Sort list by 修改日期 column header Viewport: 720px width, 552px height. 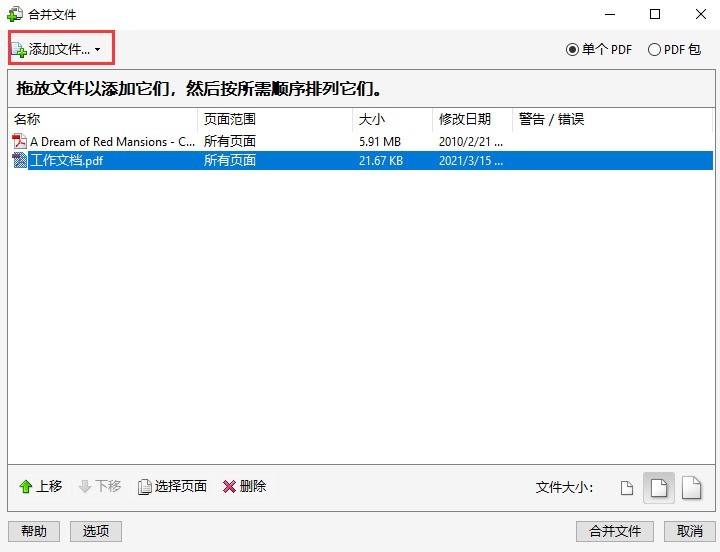point(472,119)
